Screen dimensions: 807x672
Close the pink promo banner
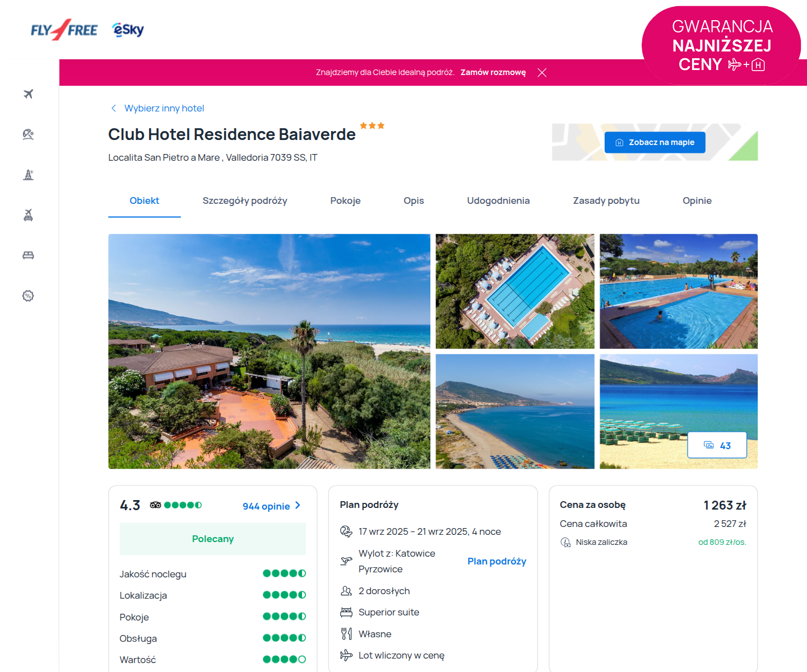tap(542, 73)
